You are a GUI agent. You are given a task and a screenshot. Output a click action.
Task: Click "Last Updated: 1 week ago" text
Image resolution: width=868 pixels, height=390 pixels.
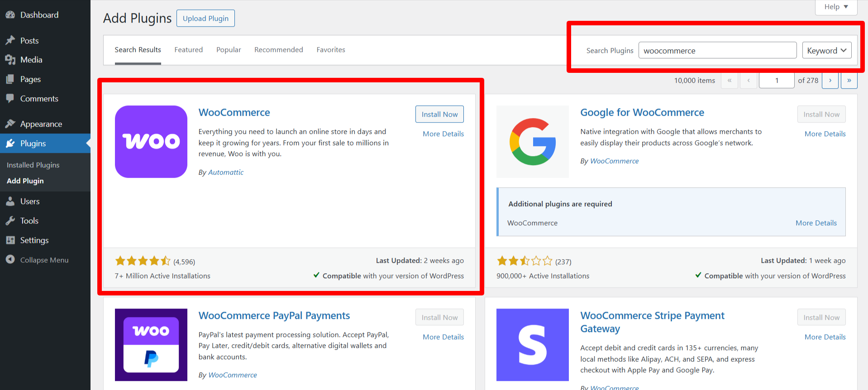[x=803, y=261]
